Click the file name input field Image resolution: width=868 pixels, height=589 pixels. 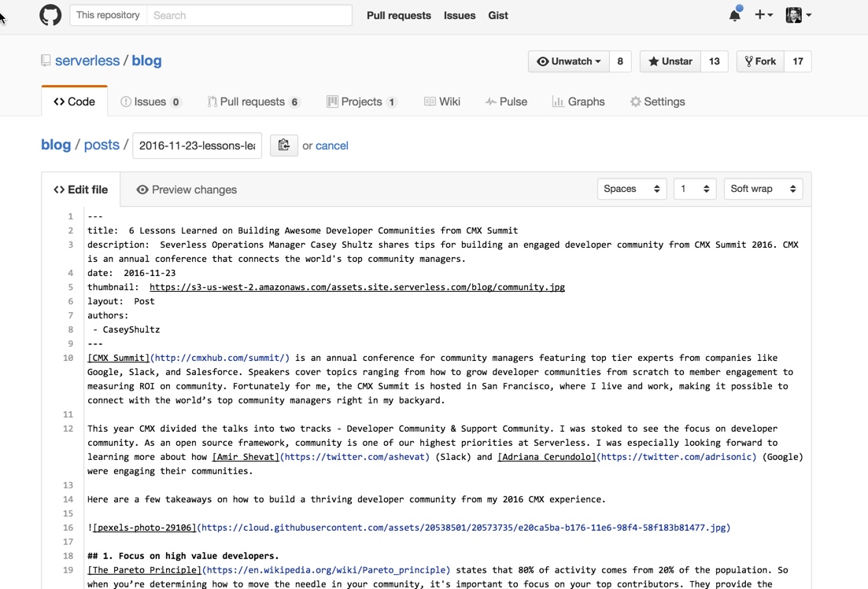[197, 145]
